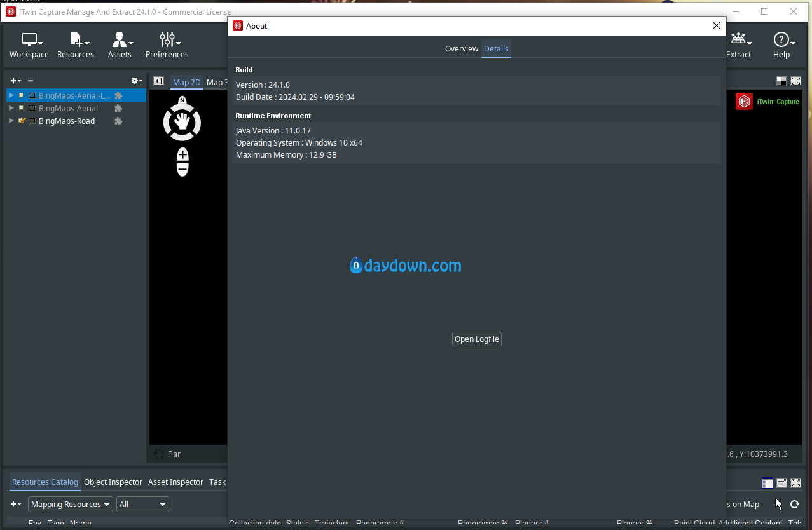Click the Operating System : Windows 10 x64 line

(x=299, y=143)
